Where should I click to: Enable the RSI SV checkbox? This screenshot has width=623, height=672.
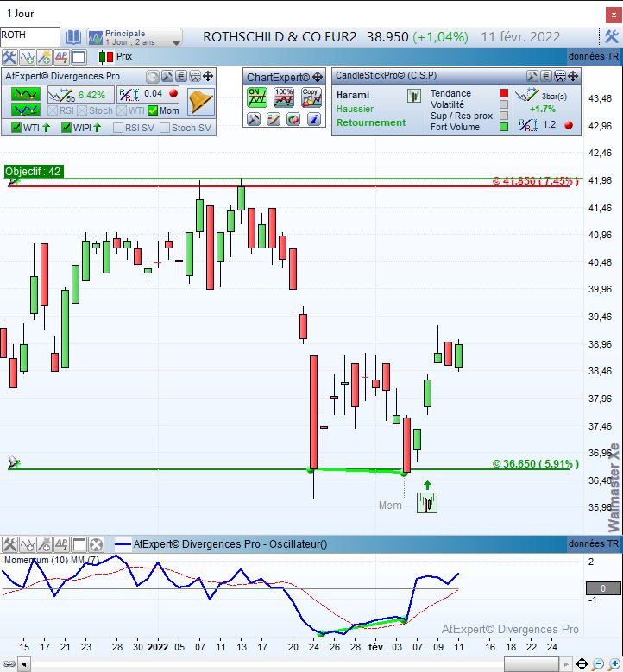tap(118, 128)
